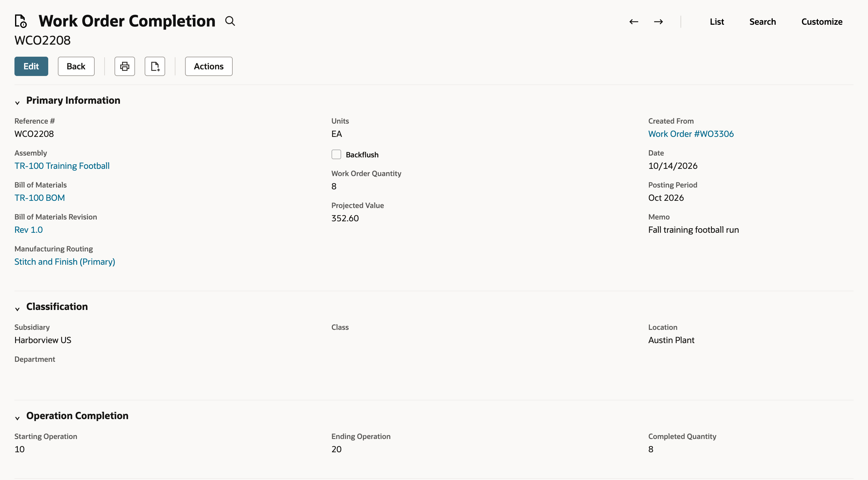Collapse the Classification section
The height and width of the screenshot is (480, 868).
[17, 309]
